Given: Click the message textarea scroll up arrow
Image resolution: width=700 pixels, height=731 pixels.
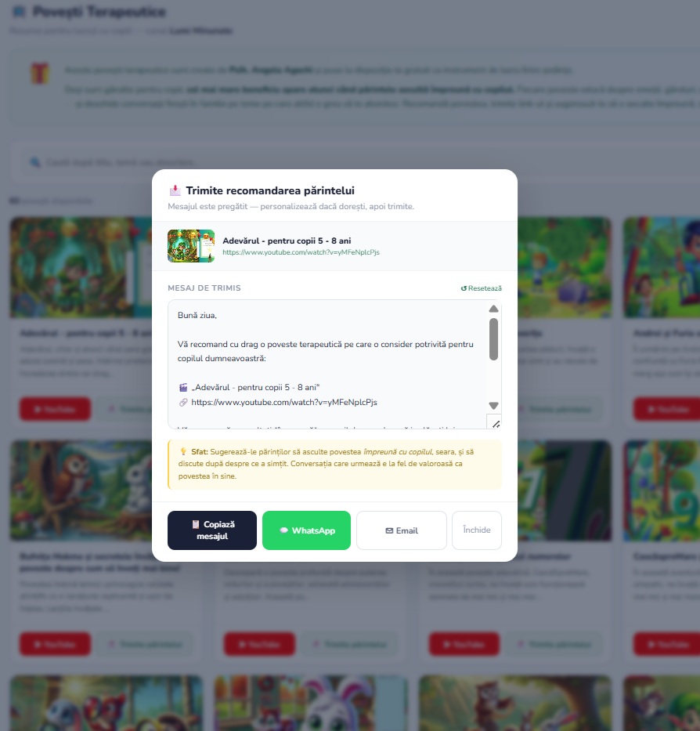Looking at the screenshot, I should coord(493,309).
